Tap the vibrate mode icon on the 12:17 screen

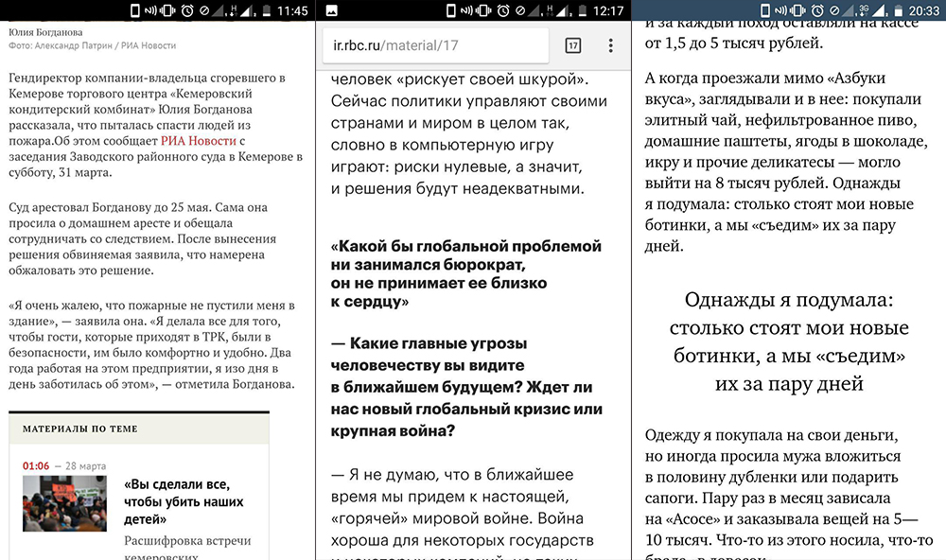[x=483, y=10]
